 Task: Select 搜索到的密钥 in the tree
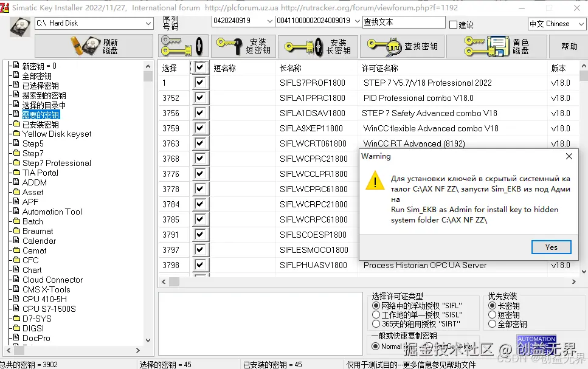[x=44, y=95]
